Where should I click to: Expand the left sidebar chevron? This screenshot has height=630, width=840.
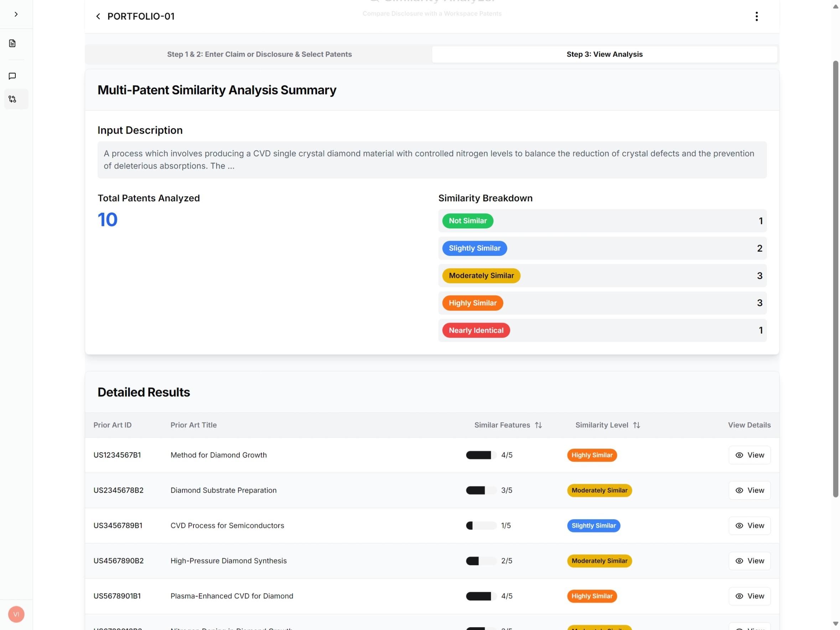[16, 14]
